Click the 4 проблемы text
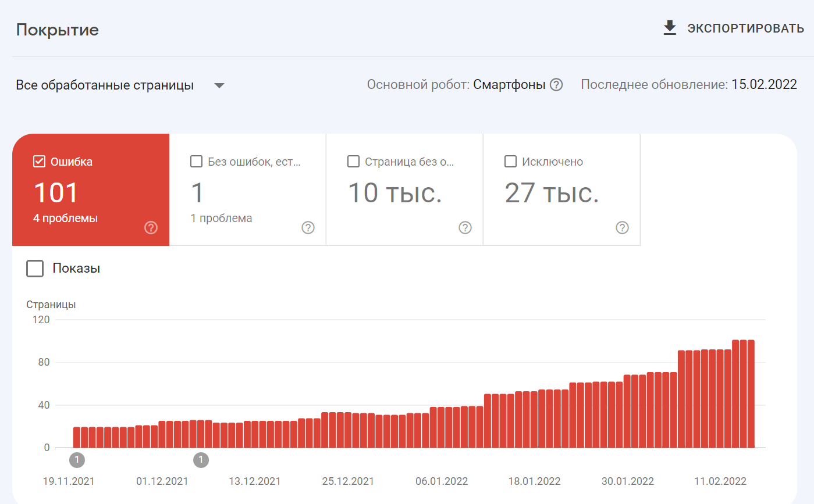Image resolution: width=814 pixels, height=504 pixels. (x=66, y=219)
